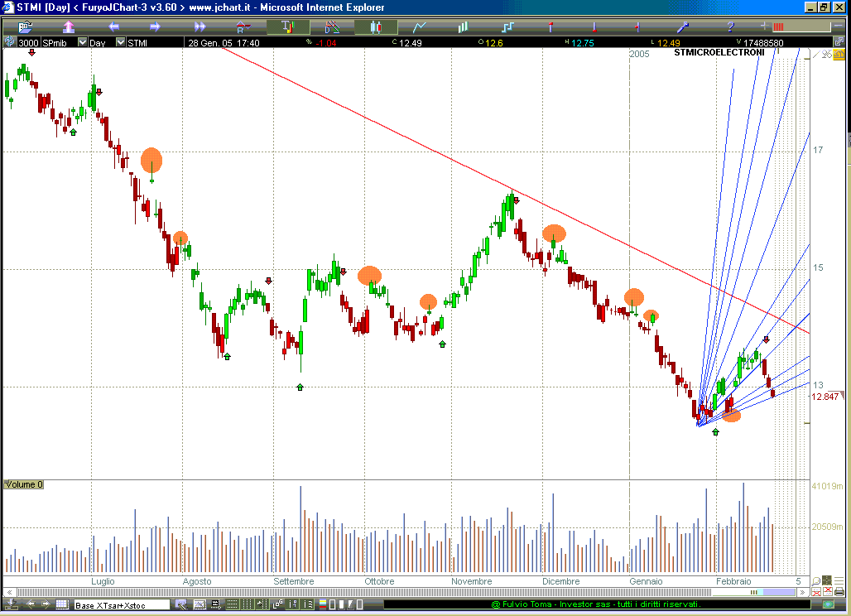The height and width of the screenshot is (616, 851).
Task: Click the wrench settings tool icon
Action: (684, 26)
